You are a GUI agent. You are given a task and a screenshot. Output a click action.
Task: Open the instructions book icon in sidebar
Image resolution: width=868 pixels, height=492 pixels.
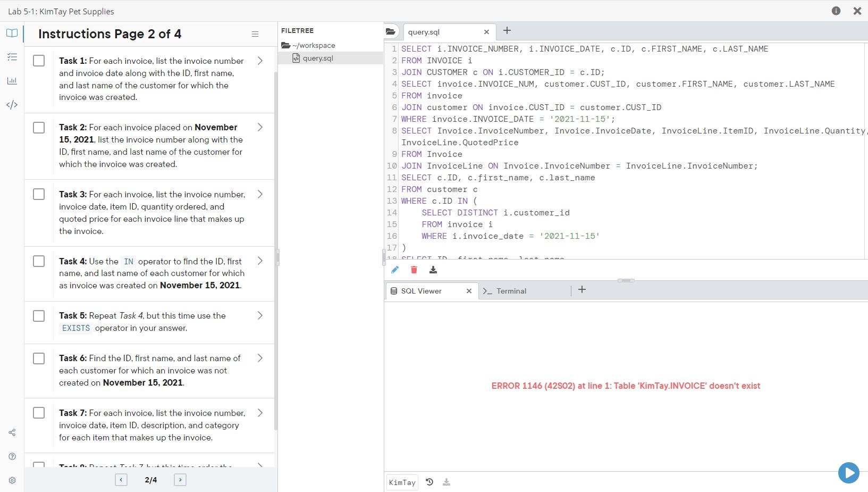click(12, 33)
